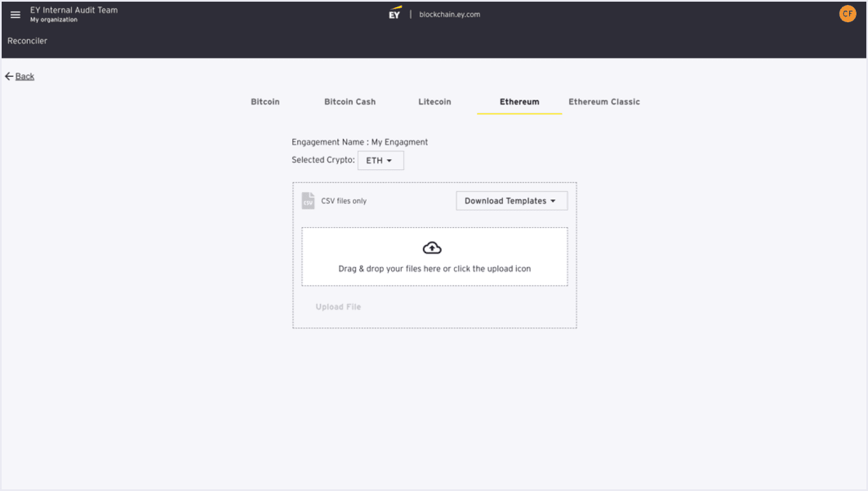Click the cloud upload icon
This screenshot has height=491, width=868.
tap(432, 248)
